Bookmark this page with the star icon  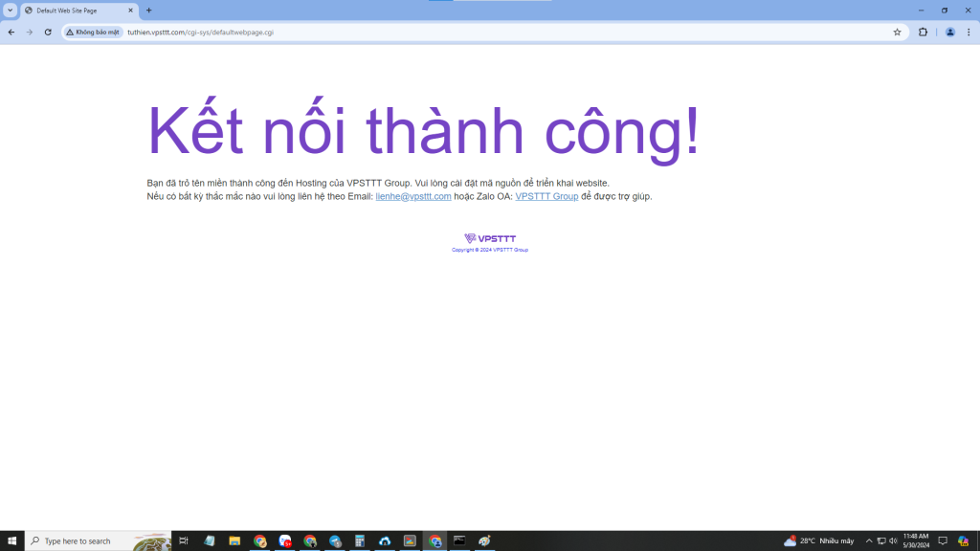[897, 32]
